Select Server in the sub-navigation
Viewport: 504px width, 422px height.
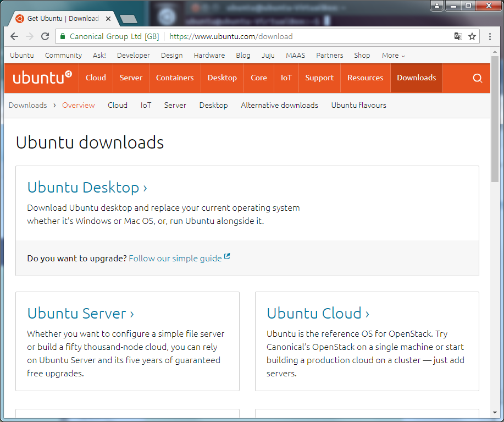tap(175, 105)
